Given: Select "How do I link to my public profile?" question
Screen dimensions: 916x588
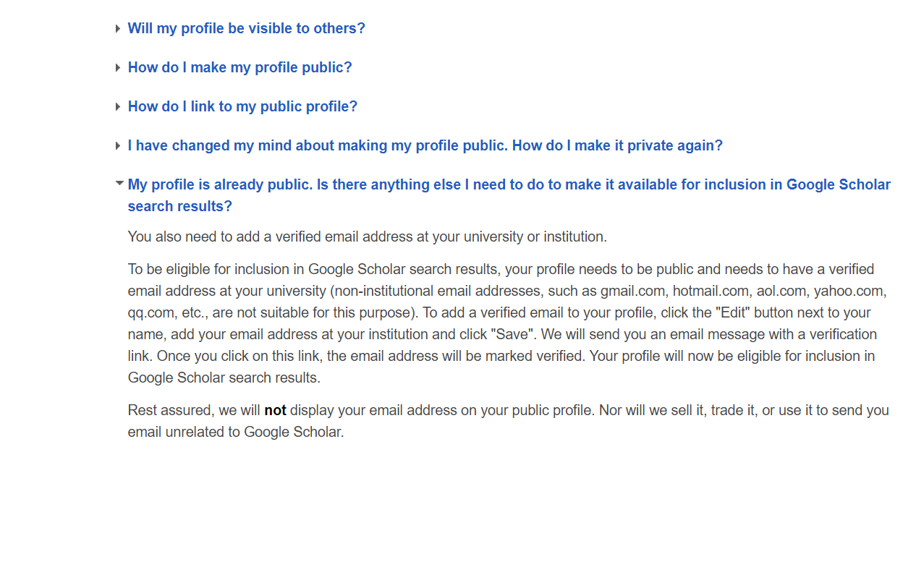Looking at the screenshot, I should point(242,107).
